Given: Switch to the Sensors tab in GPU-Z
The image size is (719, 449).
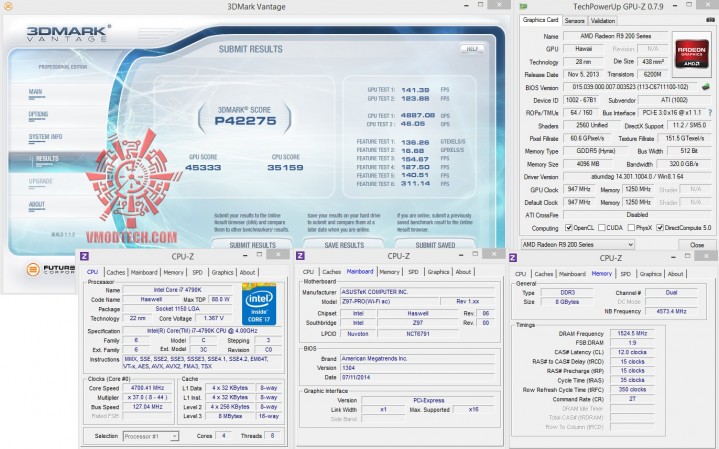Looking at the screenshot, I should click(x=574, y=21).
